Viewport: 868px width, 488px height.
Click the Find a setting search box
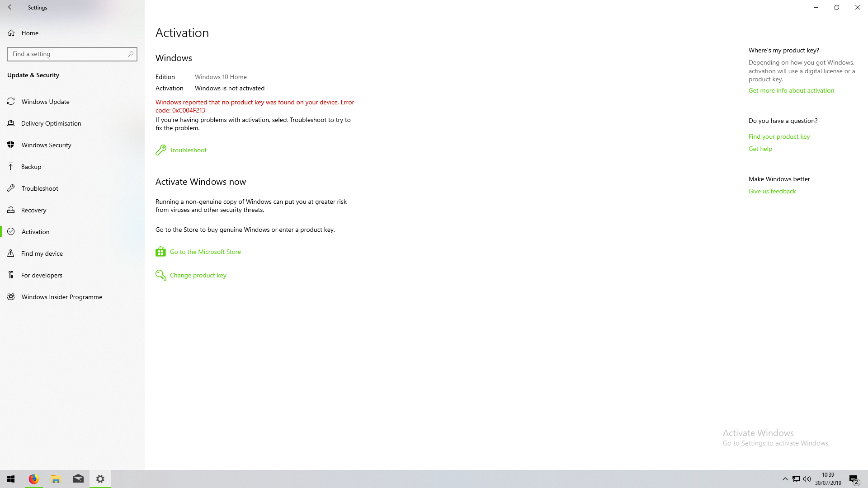(72, 54)
